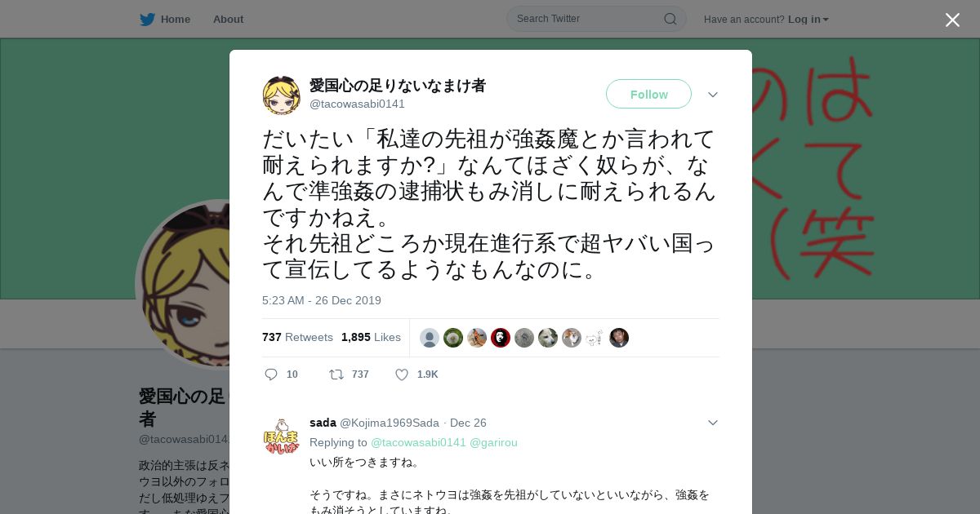The height and width of the screenshot is (514, 980).
Task: Expand the main tweet options chevron
Action: (713, 95)
